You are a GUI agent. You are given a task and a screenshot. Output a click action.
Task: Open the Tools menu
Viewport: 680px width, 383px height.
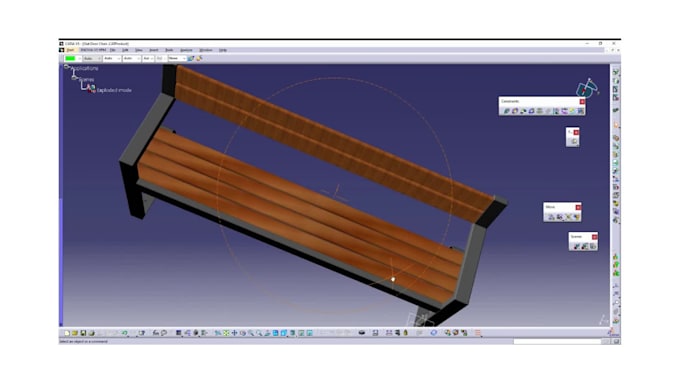click(x=169, y=50)
